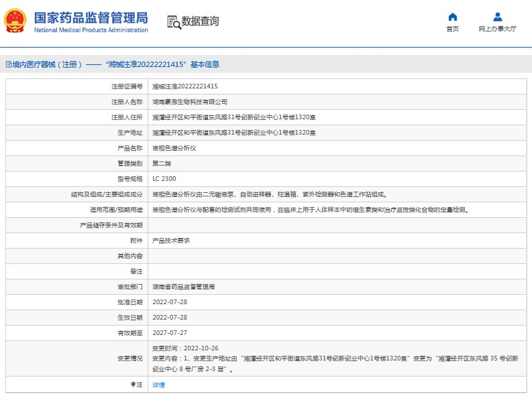Click the 审批部门 row label

[x=130, y=287]
